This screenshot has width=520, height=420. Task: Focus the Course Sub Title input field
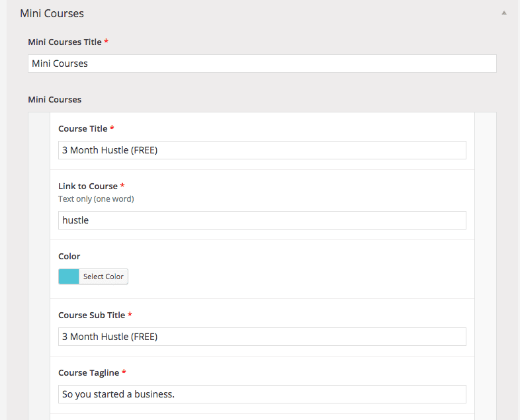[262, 337]
